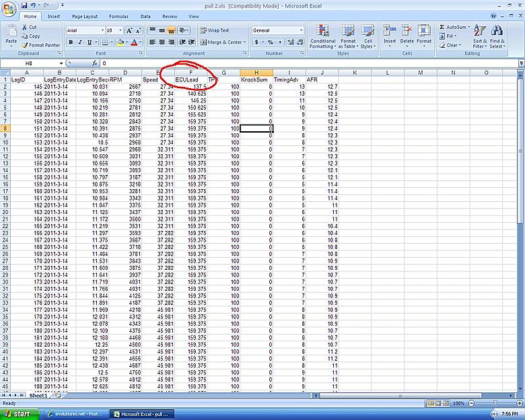Copy the selected cell

(31, 36)
